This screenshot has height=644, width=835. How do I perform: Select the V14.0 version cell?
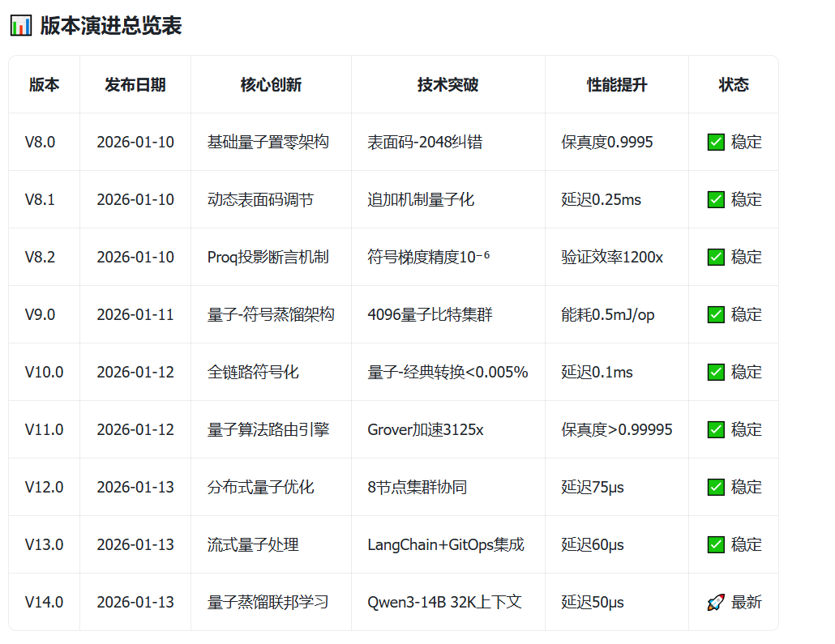click(x=45, y=602)
